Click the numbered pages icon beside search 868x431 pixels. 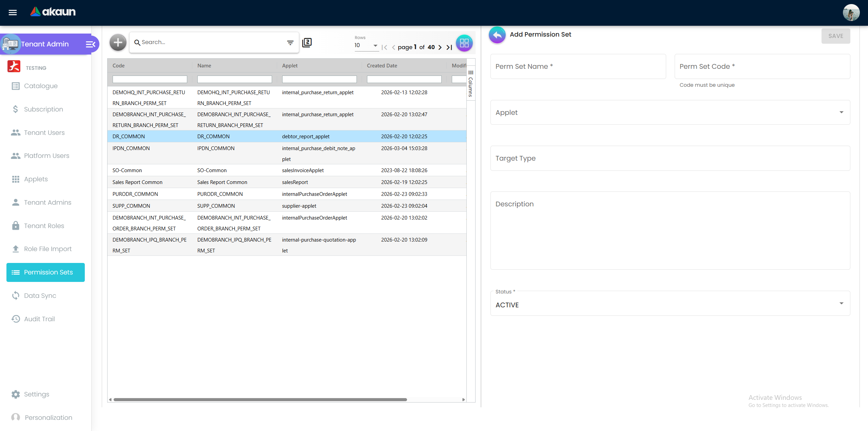click(307, 43)
